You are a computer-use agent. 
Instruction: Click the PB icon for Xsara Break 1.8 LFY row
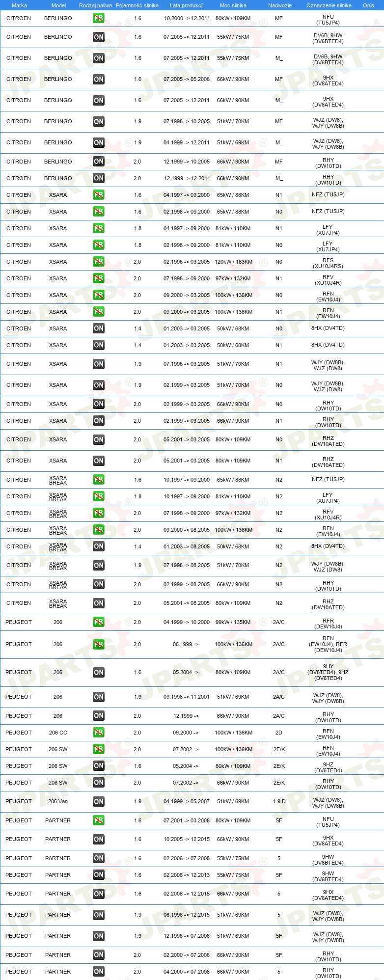pyautogui.click(x=99, y=496)
